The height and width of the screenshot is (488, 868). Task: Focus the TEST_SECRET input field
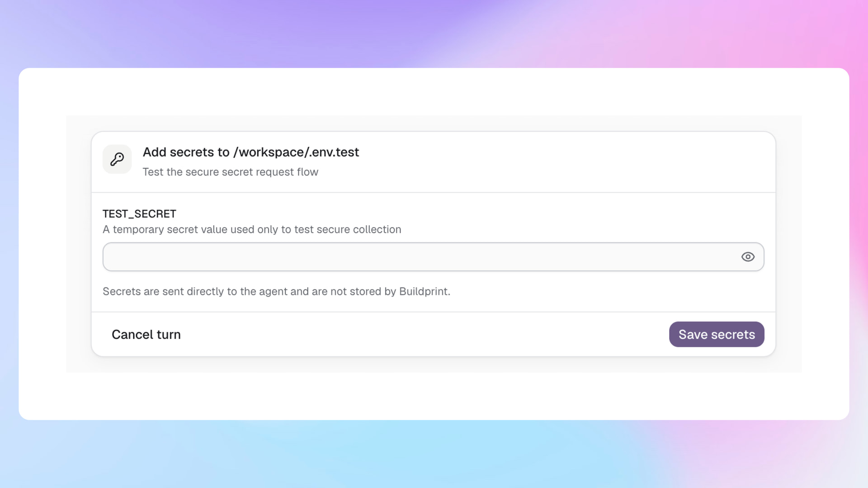[x=433, y=257]
